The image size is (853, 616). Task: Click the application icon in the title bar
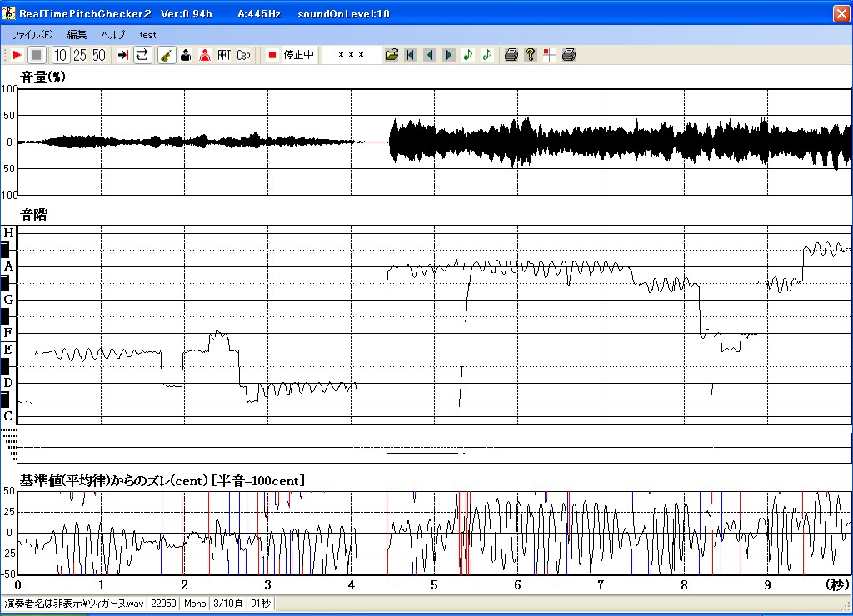click(8, 13)
